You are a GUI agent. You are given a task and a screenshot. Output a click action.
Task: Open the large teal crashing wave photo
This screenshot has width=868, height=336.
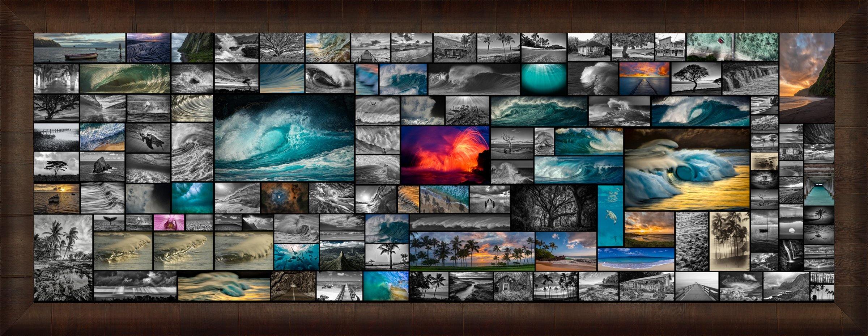click(284, 138)
